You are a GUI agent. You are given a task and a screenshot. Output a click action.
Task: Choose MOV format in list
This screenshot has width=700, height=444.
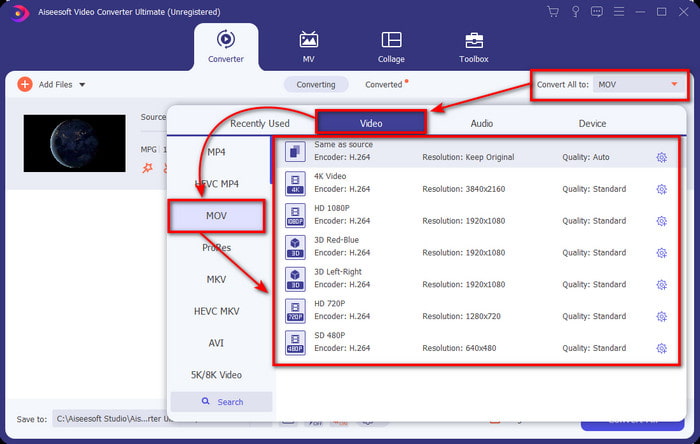click(217, 216)
